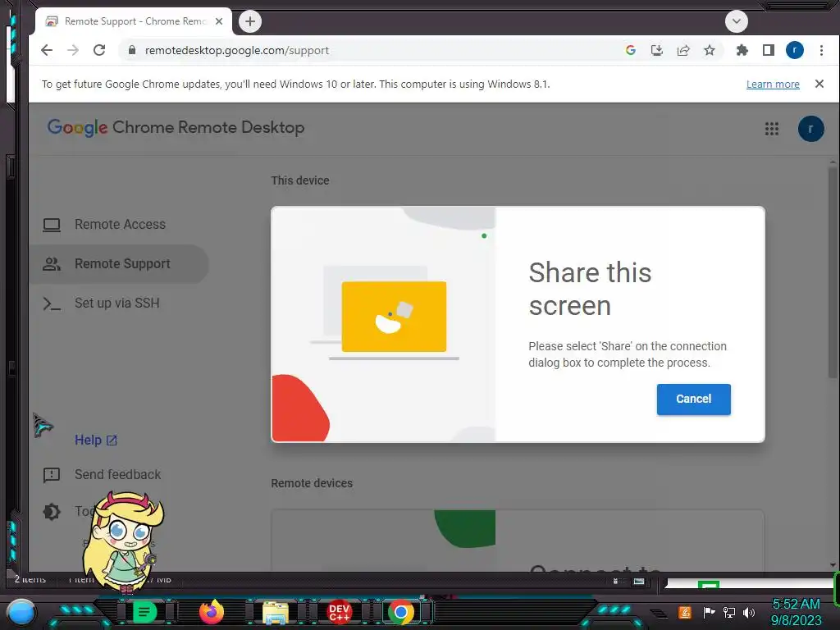Select Set up via SSH in sidebar
The height and width of the screenshot is (630, 840).
[x=119, y=304]
